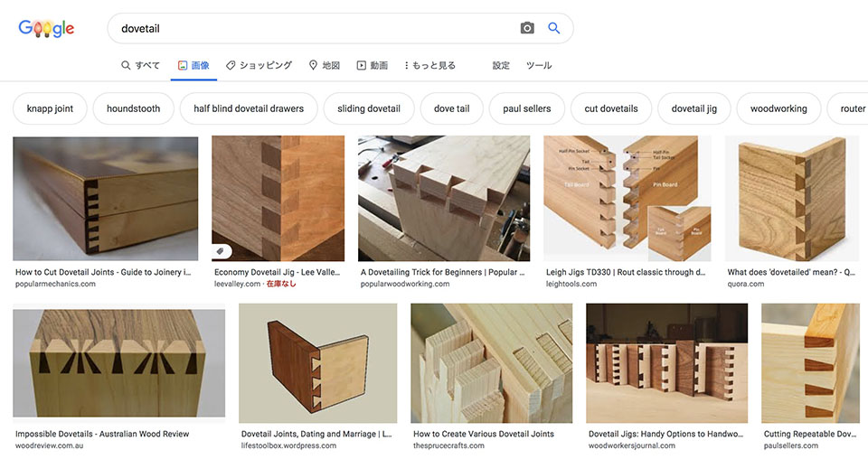Select half blind dovetail drawers chip
The image size is (868, 459).
click(249, 108)
